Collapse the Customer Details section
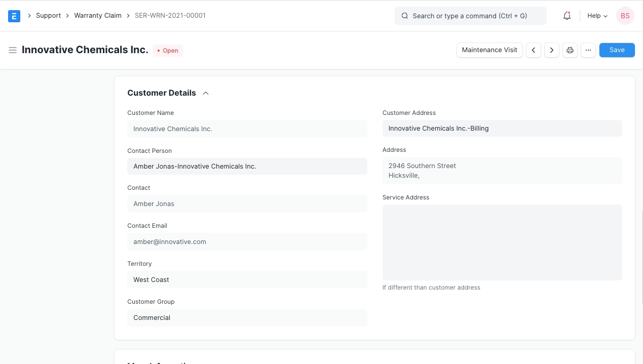Image resolution: width=643 pixels, height=364 pixels. point(206,93)
